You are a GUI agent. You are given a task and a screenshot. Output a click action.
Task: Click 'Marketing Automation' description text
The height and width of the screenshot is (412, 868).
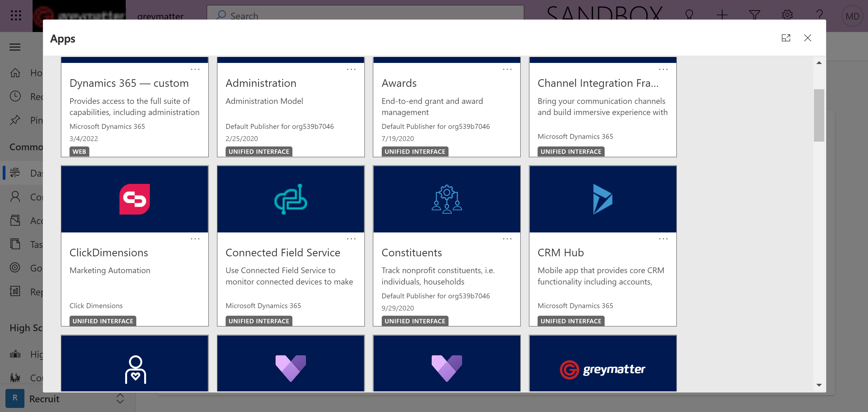pos(110,270)
